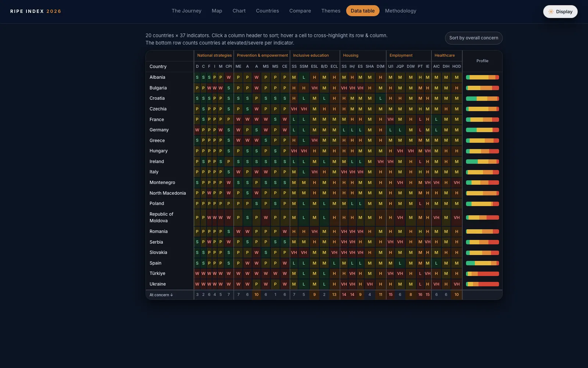Click At concern count 13 under ECL

pos(334,295)
